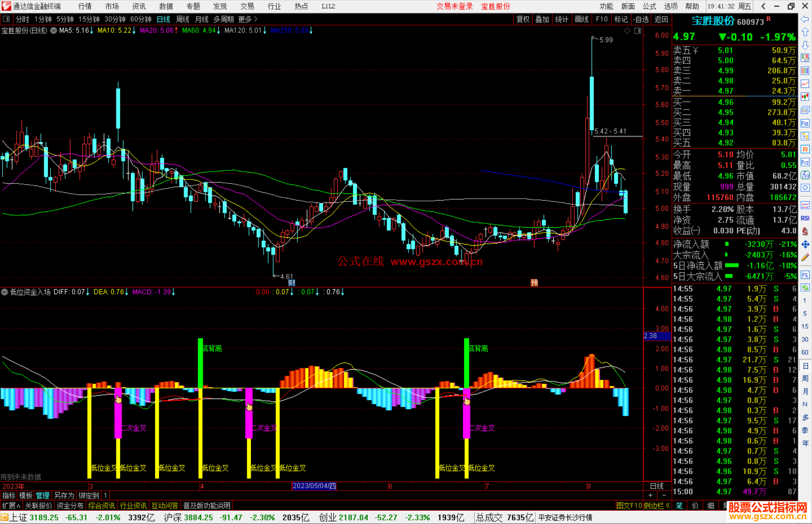The height and width of the screenshot is (524, 812).
Task: Click the 复权 button
Action: point(523,19)
